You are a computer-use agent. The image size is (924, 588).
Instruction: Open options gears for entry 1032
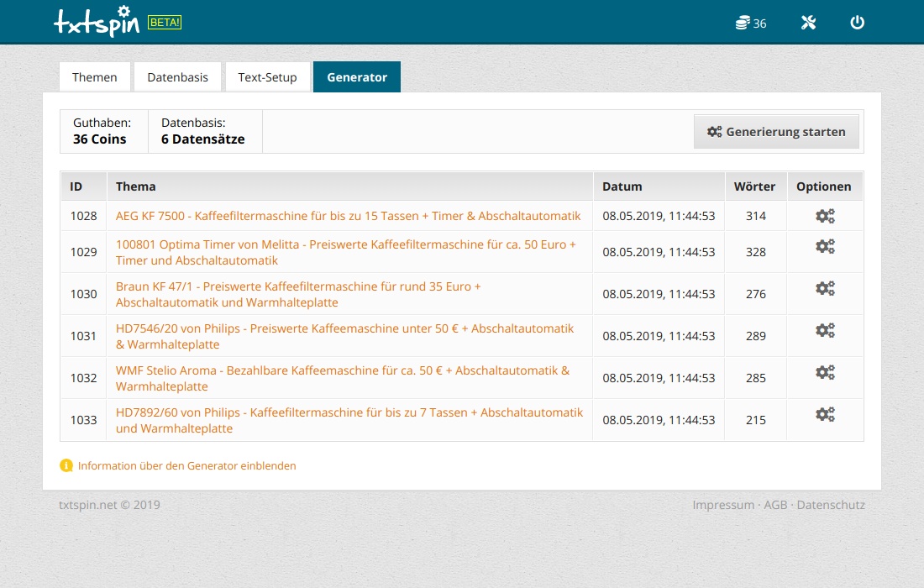pyautogui.click(x=825, y=372)
